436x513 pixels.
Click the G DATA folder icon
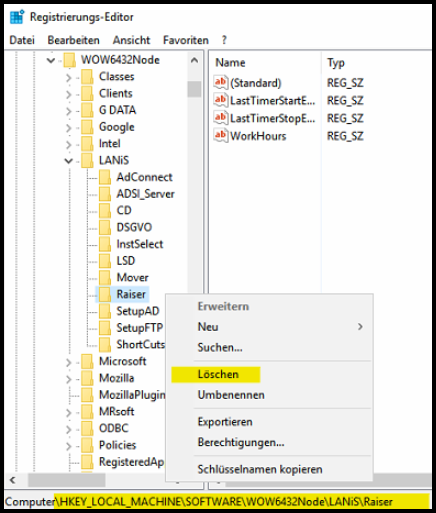coord(87,110)
